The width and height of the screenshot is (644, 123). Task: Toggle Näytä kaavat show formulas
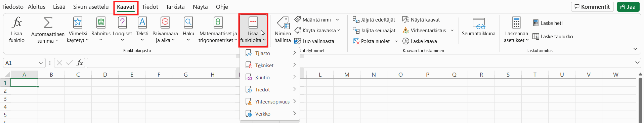coord(421,19)
